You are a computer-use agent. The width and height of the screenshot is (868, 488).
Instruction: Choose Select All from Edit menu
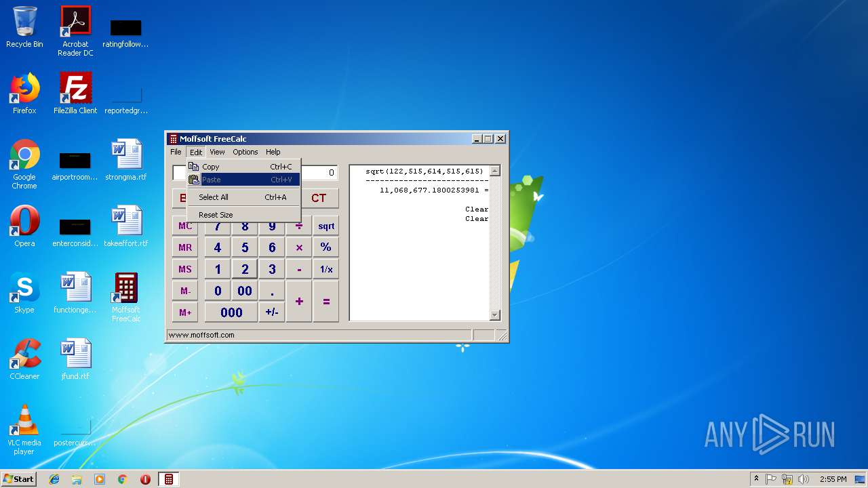pos(243,197)
